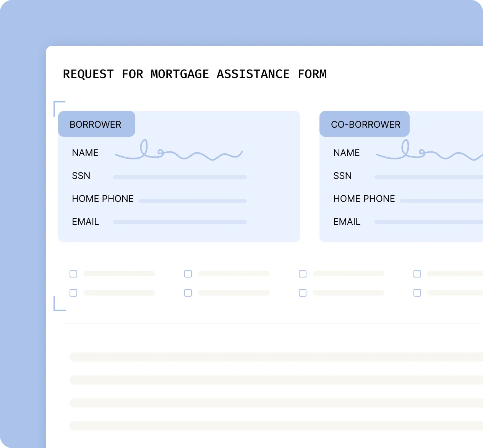This screenshot has height=448, width=483.
Task: Click the borrower's NAME signature field
Action: [x=179, y=152]
